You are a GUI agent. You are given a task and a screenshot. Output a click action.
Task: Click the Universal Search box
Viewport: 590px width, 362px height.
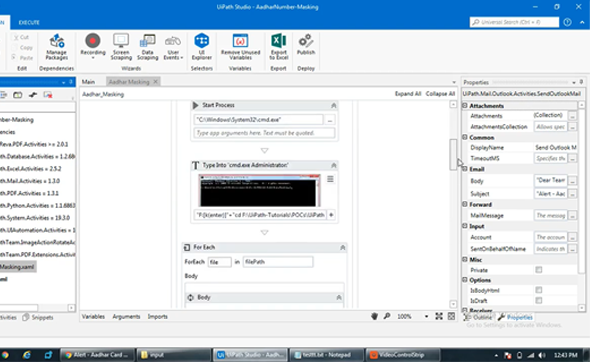pos(514,22)
